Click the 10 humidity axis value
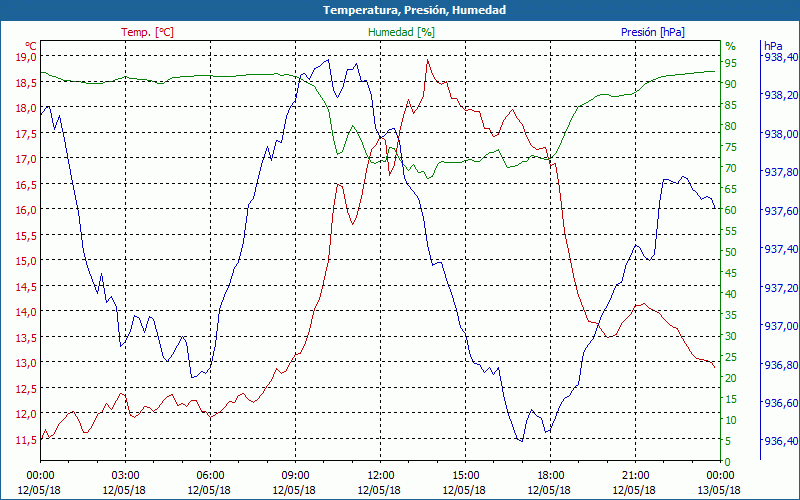 [x=731, y=420]
